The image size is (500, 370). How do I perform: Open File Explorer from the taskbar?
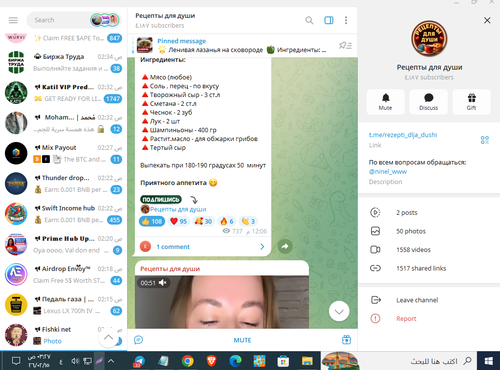click(x=307, y=361)
